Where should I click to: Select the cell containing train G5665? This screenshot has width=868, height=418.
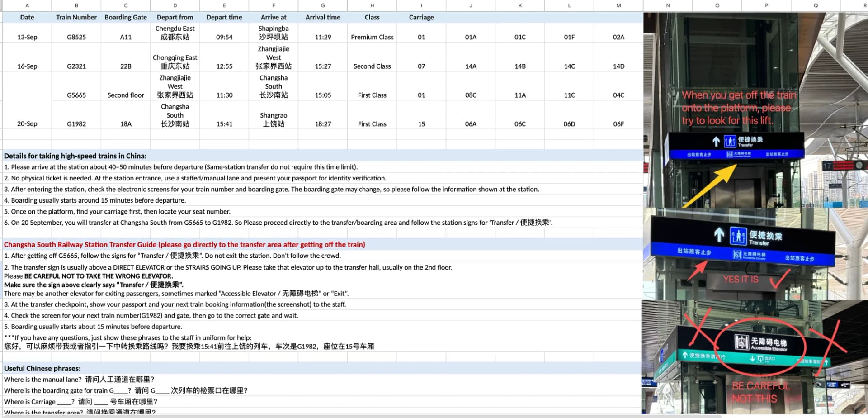pos(76,86)
